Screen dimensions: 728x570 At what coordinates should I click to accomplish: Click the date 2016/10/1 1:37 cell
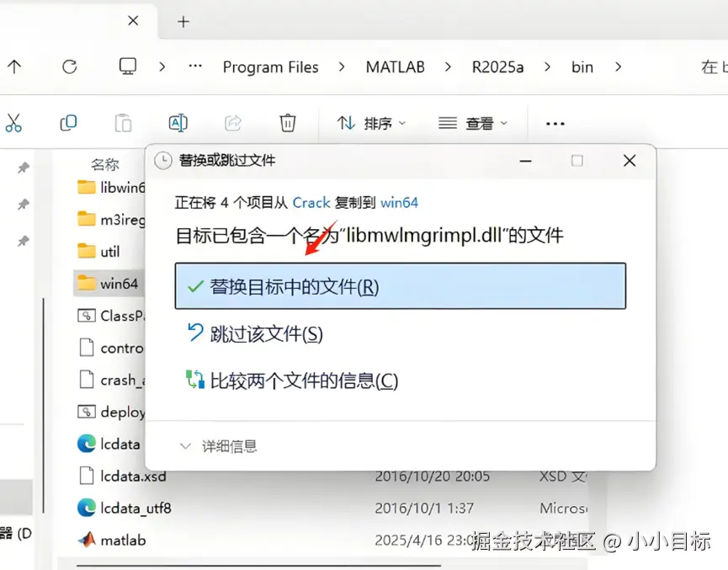(424, 509)
